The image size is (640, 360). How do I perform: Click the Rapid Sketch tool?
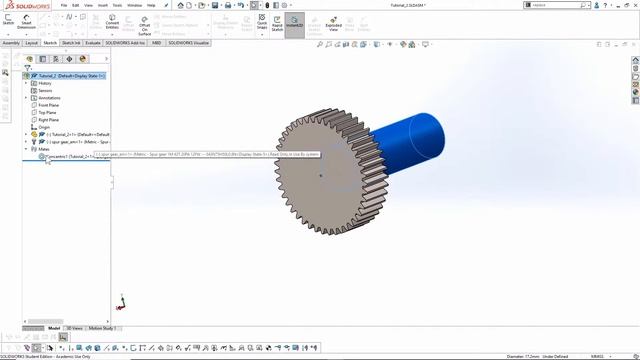click(x=277, y=24)
